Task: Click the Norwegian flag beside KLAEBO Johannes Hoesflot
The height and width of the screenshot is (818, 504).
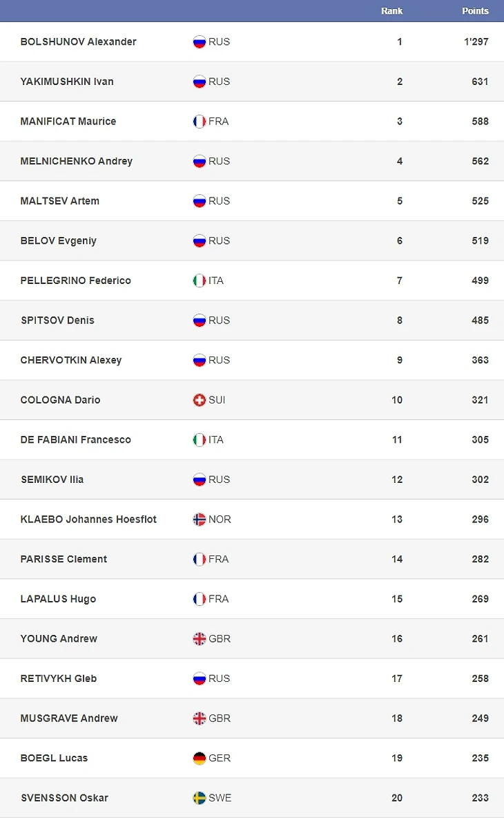Action: pos(200,520)
